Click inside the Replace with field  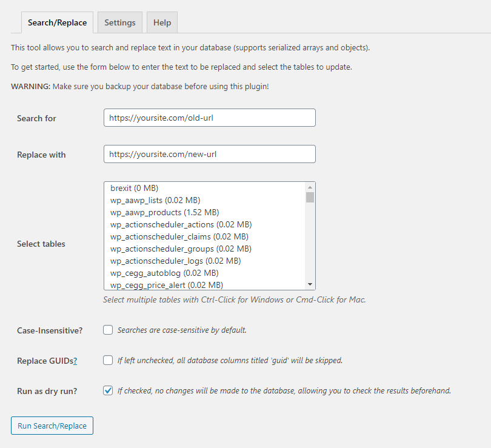coord(209,154)
